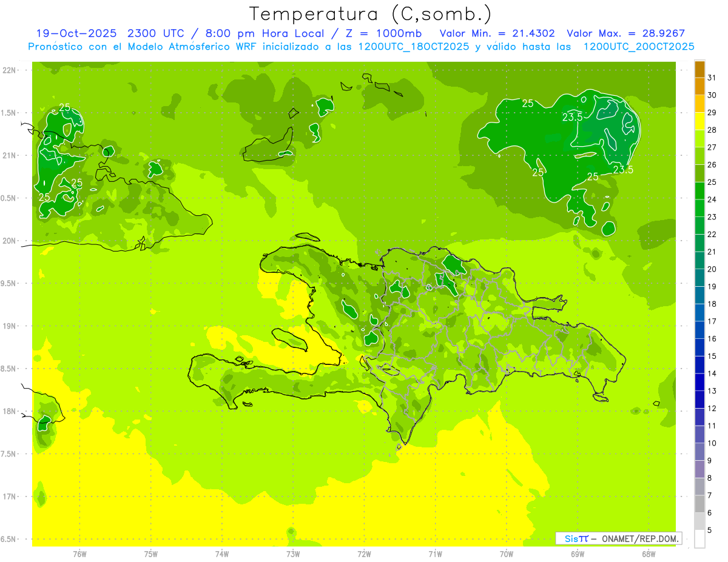The image size is (728, 562).
Task: Click the 31 label on the color scale
Action: tap(712, 78)
